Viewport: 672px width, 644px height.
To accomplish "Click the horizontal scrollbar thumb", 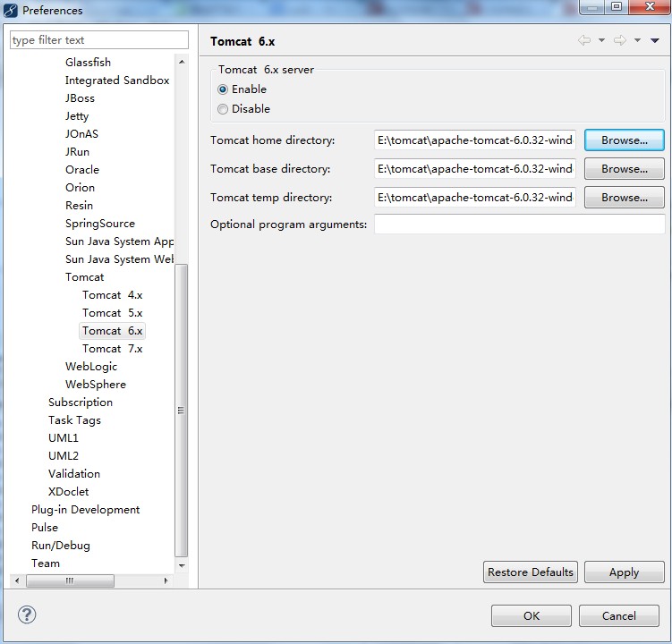I will click(70, 581).
